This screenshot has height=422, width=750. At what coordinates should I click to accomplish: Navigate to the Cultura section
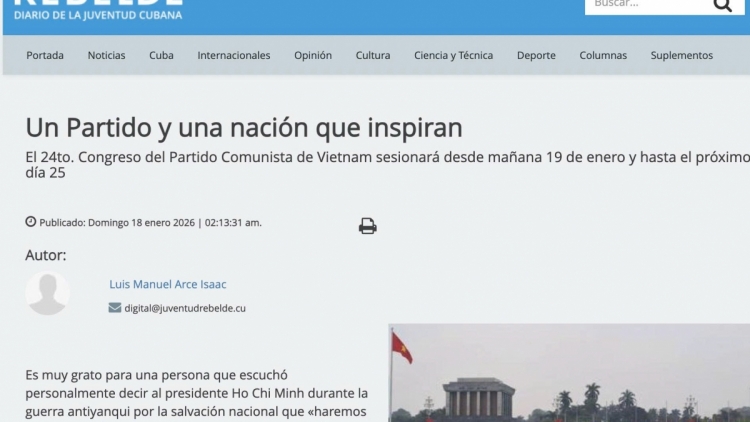[x=373, y=56]
